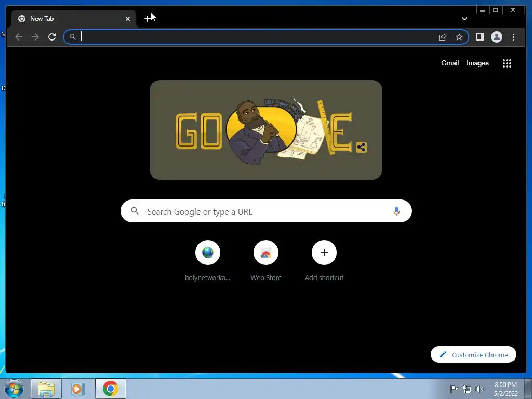Select the New Tab tab
Image resolution: width=532 pixels, height=399 pixels.
coord(73,19)
